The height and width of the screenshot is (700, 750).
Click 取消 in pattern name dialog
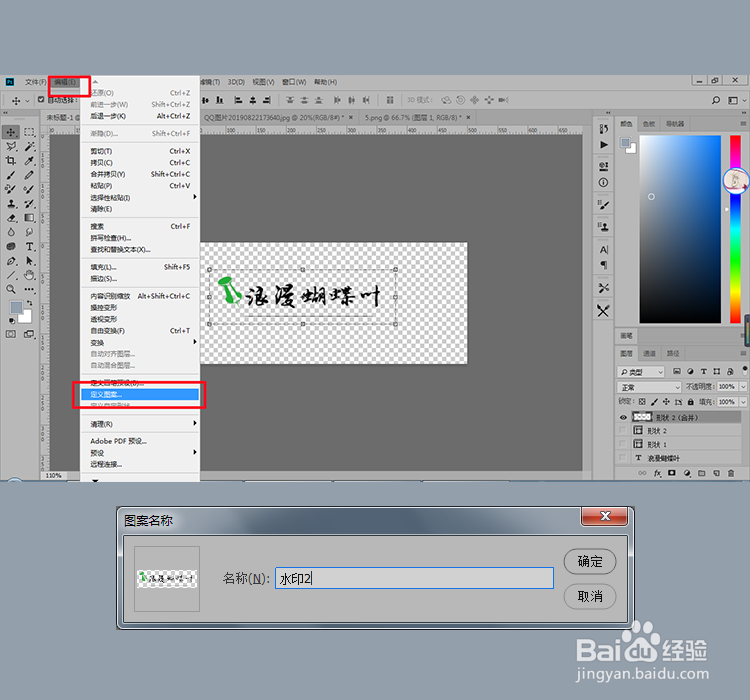590,596
